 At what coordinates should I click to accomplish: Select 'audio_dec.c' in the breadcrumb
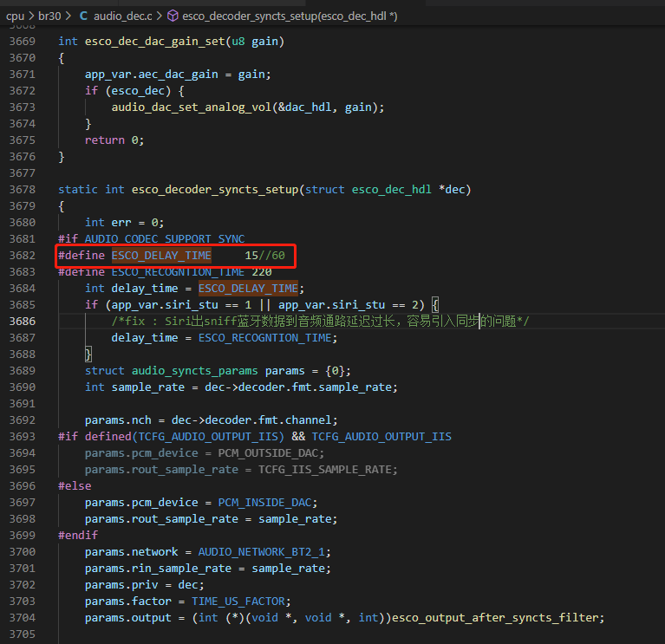tap(122, 16)
